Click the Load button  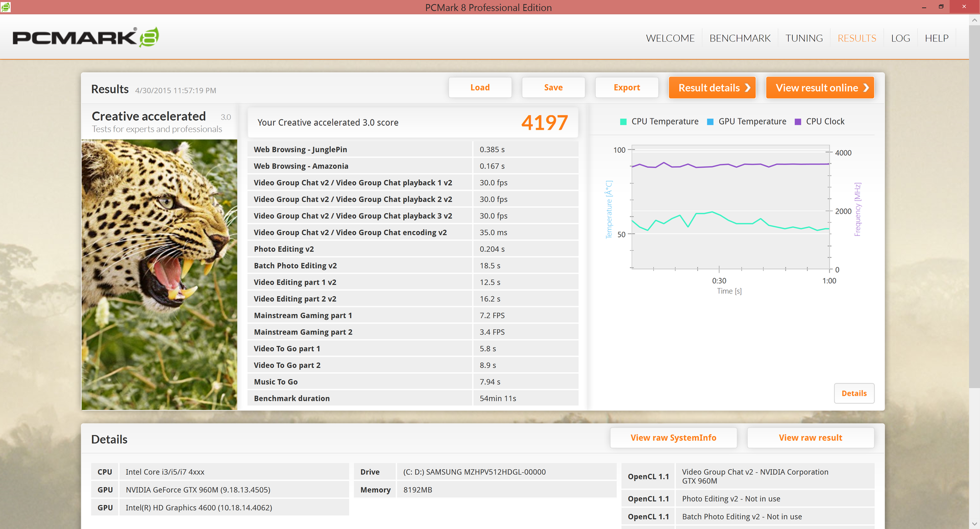click(480, 87)
